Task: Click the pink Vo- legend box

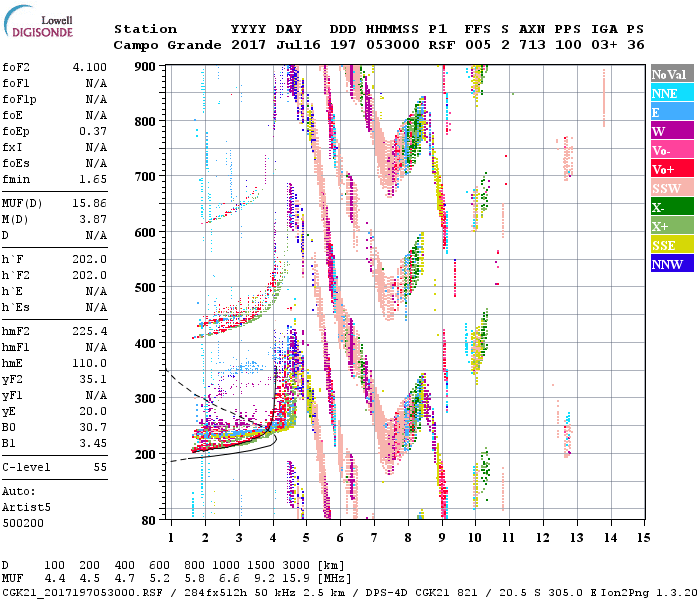Action: click(671, 150)
